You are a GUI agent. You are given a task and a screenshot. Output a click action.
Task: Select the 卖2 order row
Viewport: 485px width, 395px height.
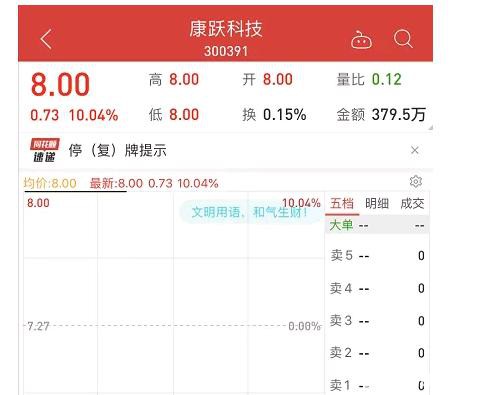tap(377, 353)
